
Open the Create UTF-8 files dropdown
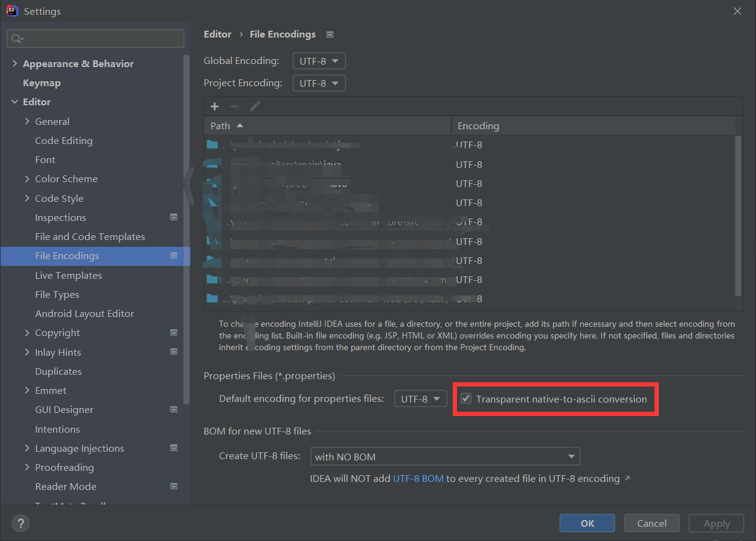tap(445, 457)
